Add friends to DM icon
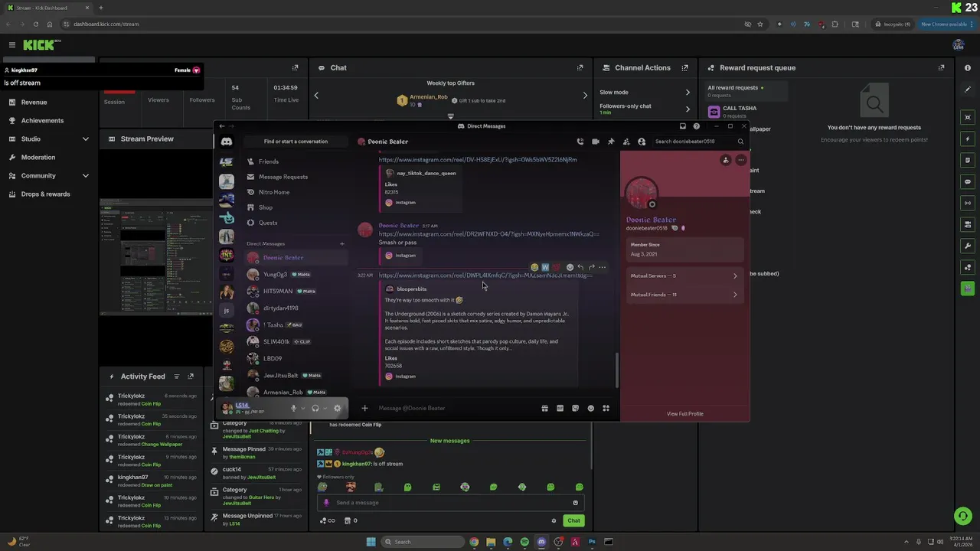980x551 pixels. (626, 142)
